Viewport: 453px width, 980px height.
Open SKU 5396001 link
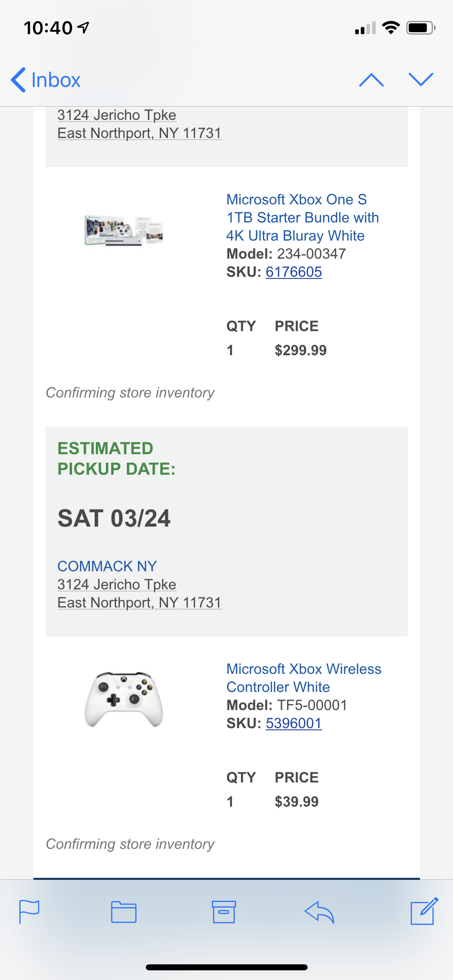click(294, 723)
